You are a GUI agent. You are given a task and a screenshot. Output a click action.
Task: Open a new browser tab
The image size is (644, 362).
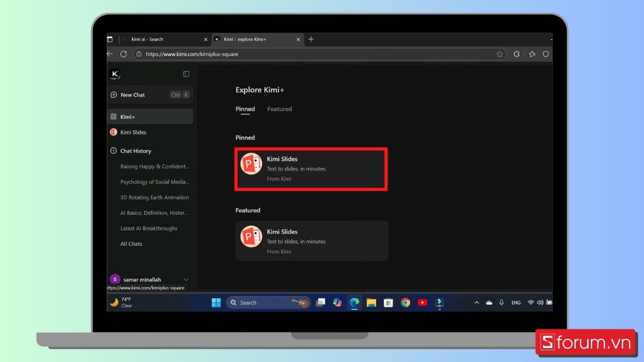pyautogui.click(x=311, y=39)
